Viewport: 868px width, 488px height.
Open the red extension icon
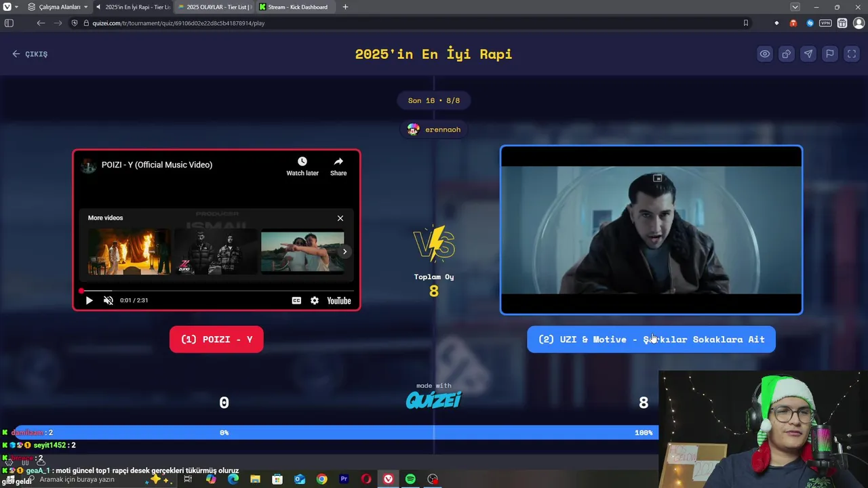tap(793, 23)
